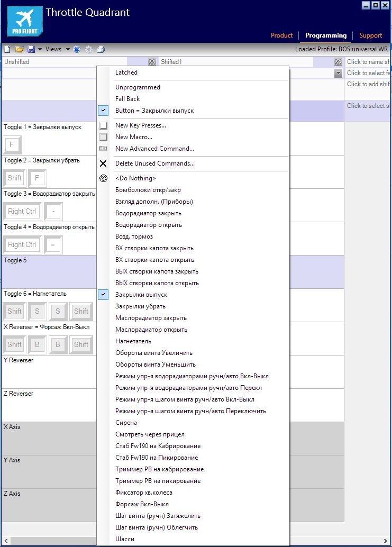Click 'Click to name' shift state field
392x547 pixels.
coord(368,62)
